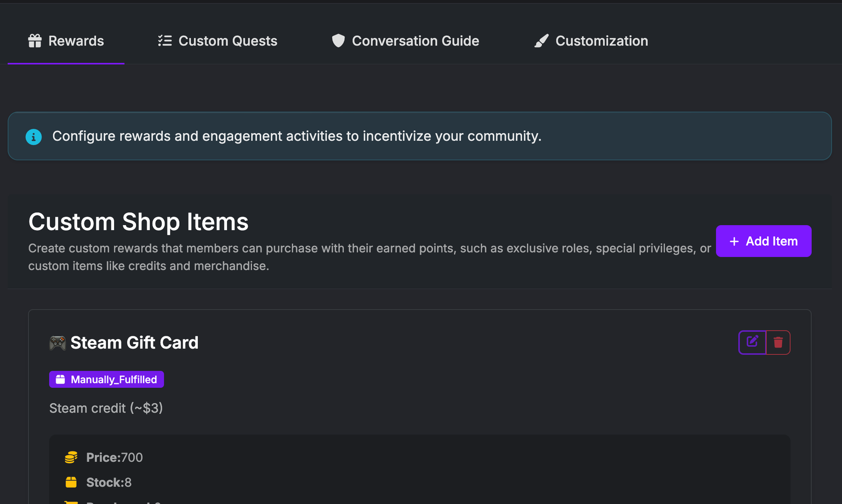Click the gift icon on Rewards tab
842x504 pixels.
(x=35, y=41)
